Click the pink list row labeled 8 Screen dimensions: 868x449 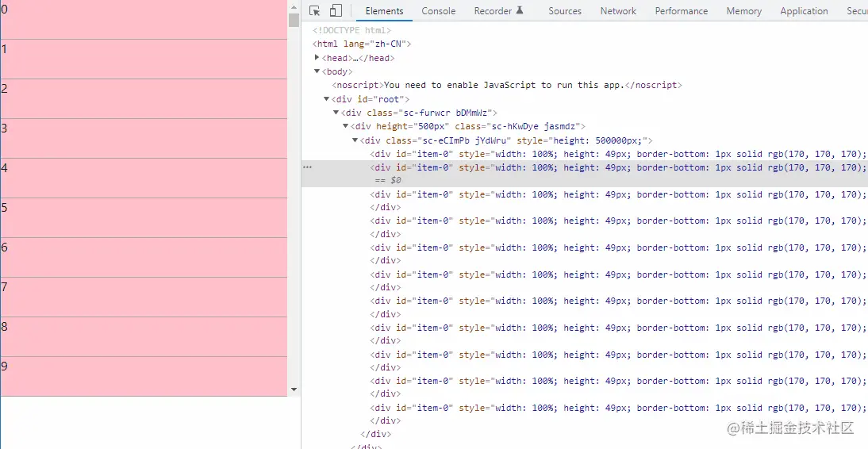click(144, 337)
